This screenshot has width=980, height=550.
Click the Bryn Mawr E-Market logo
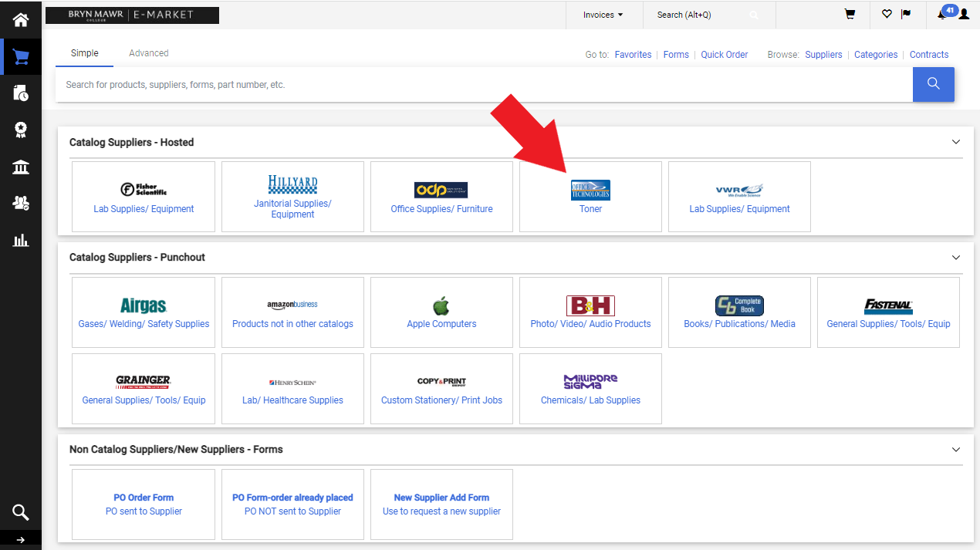(x=132, y=15)
